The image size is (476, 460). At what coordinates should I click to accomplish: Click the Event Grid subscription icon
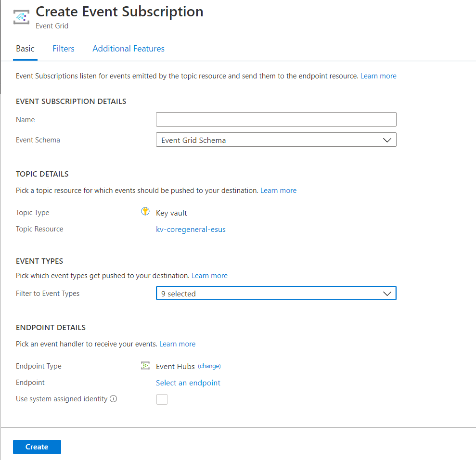pos(21,17)
